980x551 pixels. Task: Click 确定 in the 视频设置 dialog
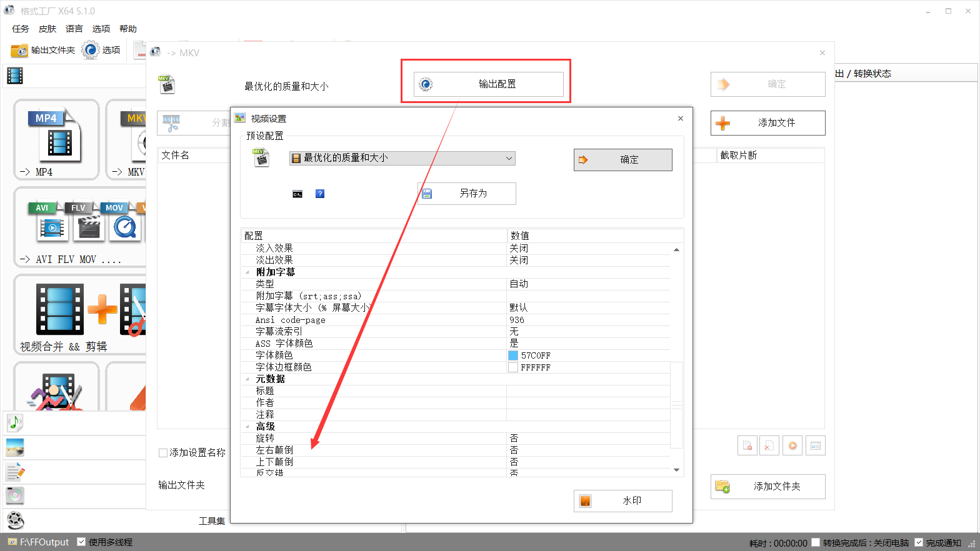(x=623, y=159)
